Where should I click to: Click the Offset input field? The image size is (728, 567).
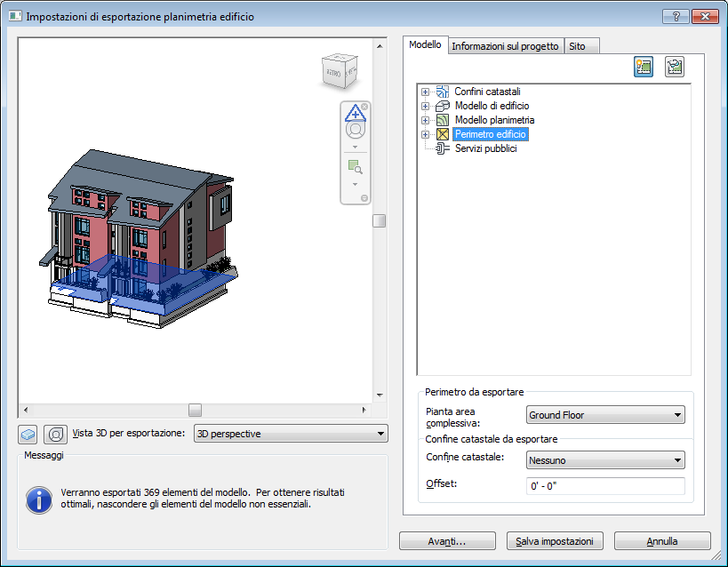click(605, 486)
